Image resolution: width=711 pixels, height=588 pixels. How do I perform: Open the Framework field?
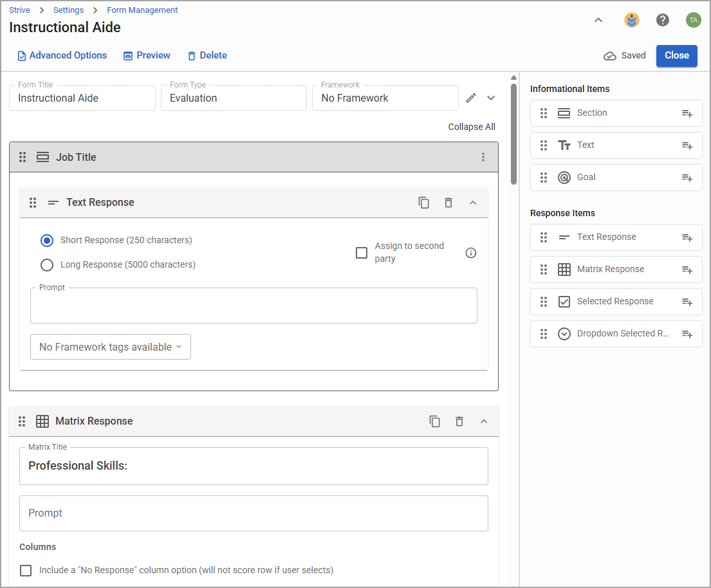coord(385,98)
